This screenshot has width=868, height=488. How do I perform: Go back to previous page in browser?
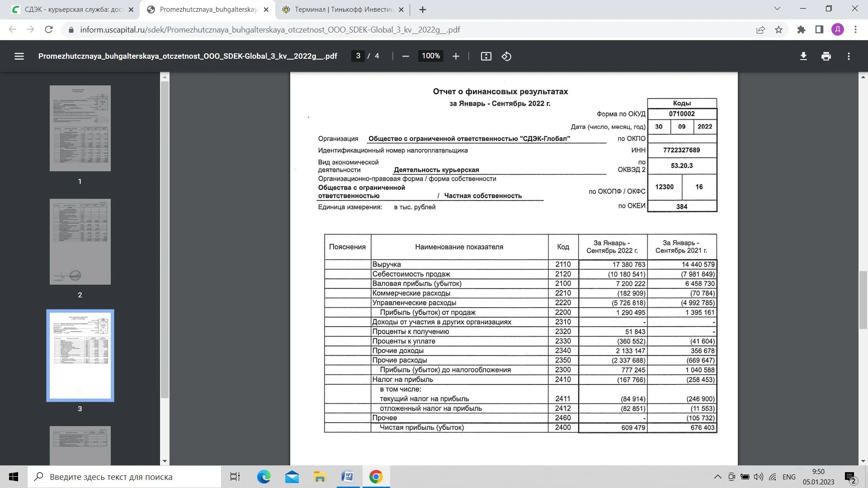click(x=12, y=29)
